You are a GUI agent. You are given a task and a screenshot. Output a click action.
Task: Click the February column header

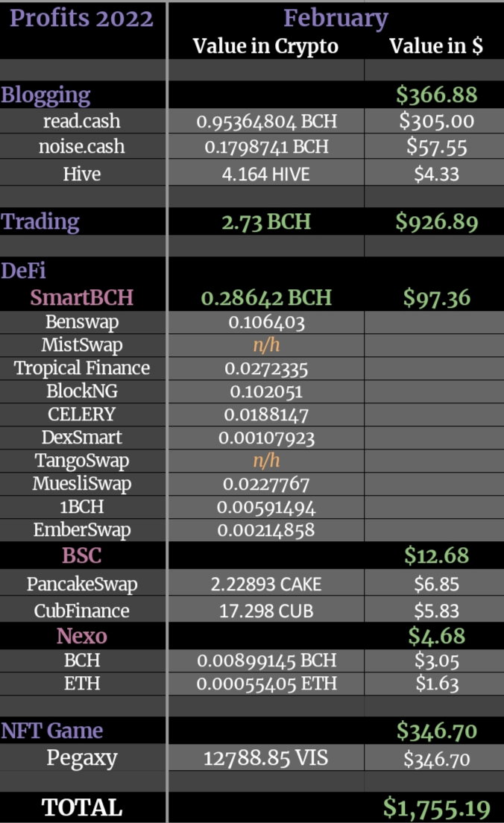(x=336, y=18)
